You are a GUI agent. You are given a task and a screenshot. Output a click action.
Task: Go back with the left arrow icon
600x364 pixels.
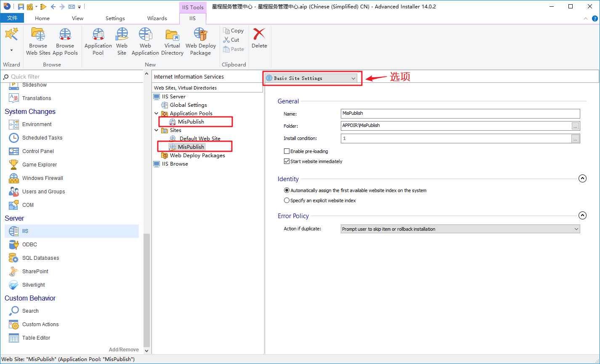(x=53, y=6)
